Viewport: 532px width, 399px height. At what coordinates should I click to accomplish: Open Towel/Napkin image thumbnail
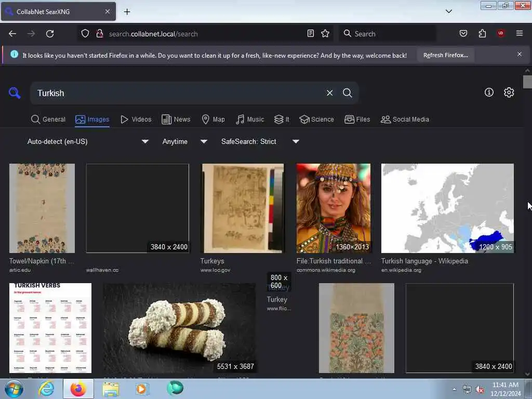coord(42,208)
